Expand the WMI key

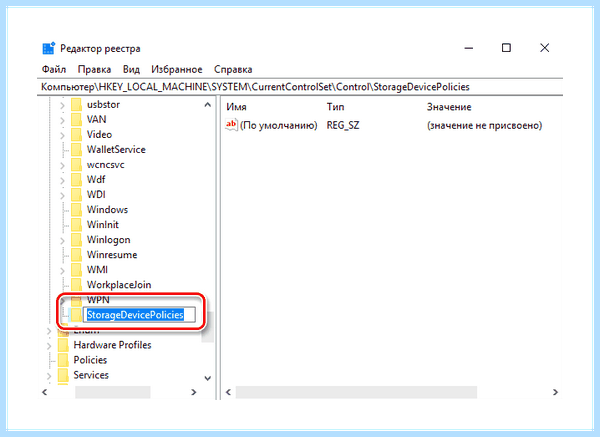62,270
